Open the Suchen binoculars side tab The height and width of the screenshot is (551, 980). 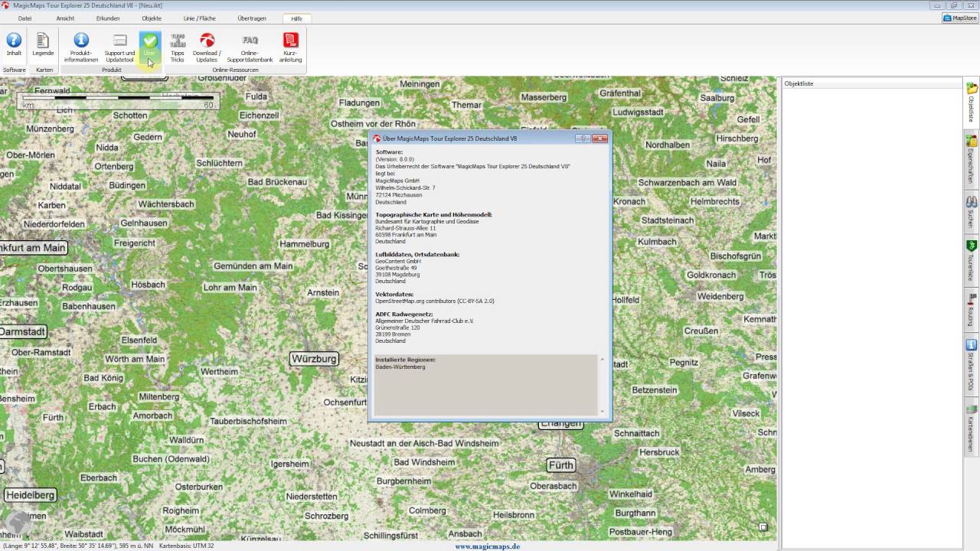pos(972,211)
